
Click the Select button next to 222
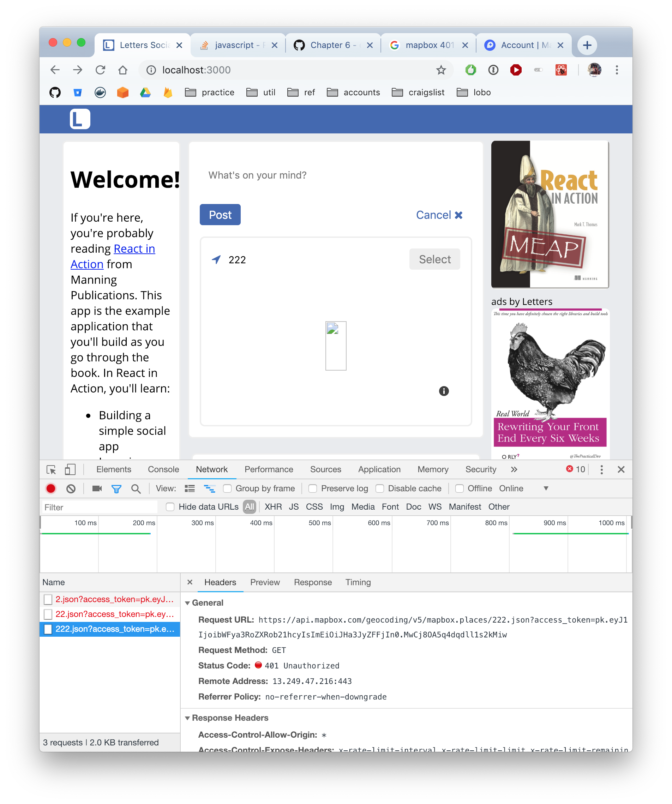click(434, 259)
